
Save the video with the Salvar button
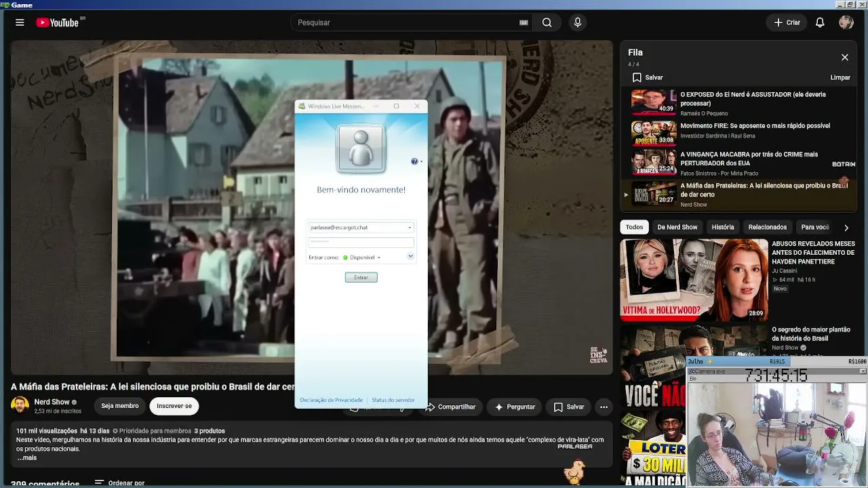(568, 407)
